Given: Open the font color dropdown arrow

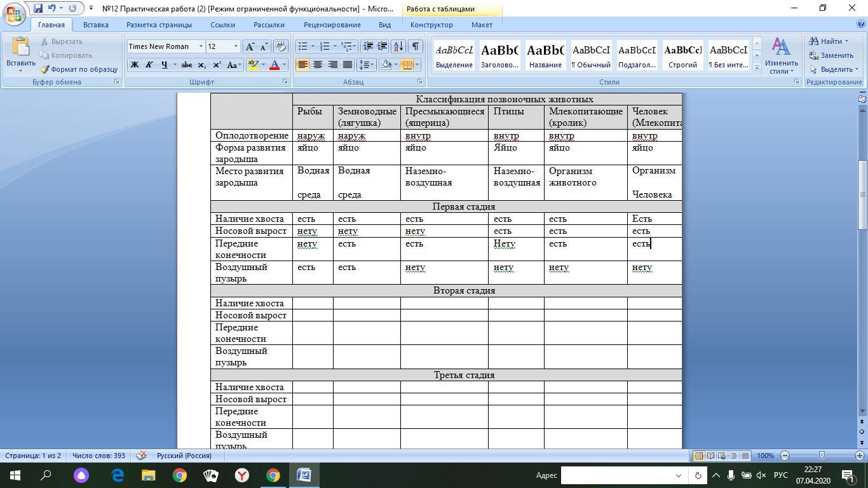Looking at the screenshot, I should [x=284, y=65].
